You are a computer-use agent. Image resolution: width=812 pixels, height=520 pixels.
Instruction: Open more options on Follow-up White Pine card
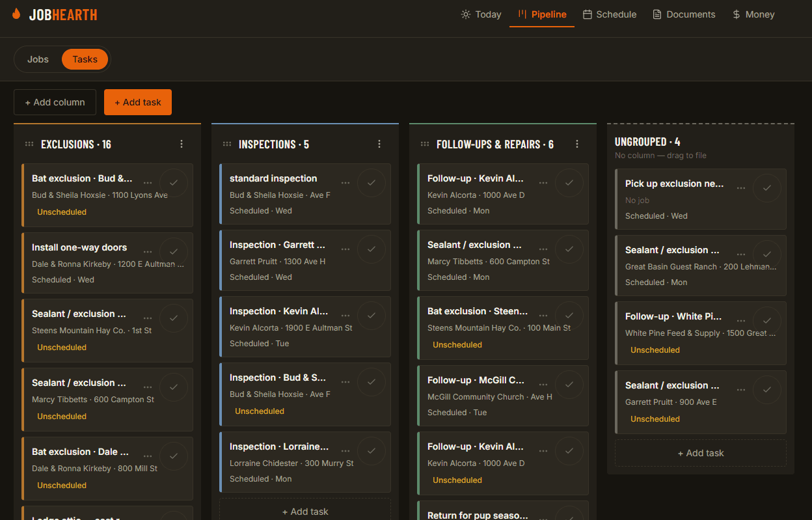pos(742,321)
